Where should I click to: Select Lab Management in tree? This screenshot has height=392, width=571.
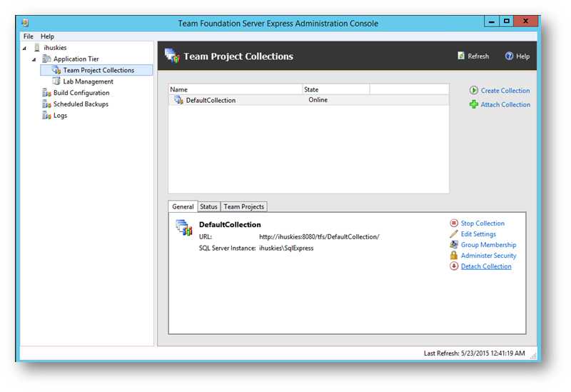coord(88,81)
